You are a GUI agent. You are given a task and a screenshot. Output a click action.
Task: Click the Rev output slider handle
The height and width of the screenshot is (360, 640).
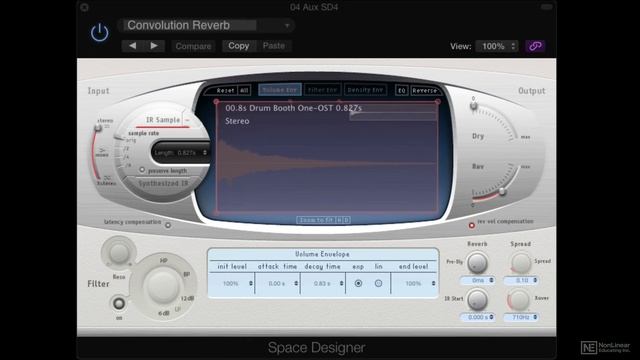pos(503,191)
